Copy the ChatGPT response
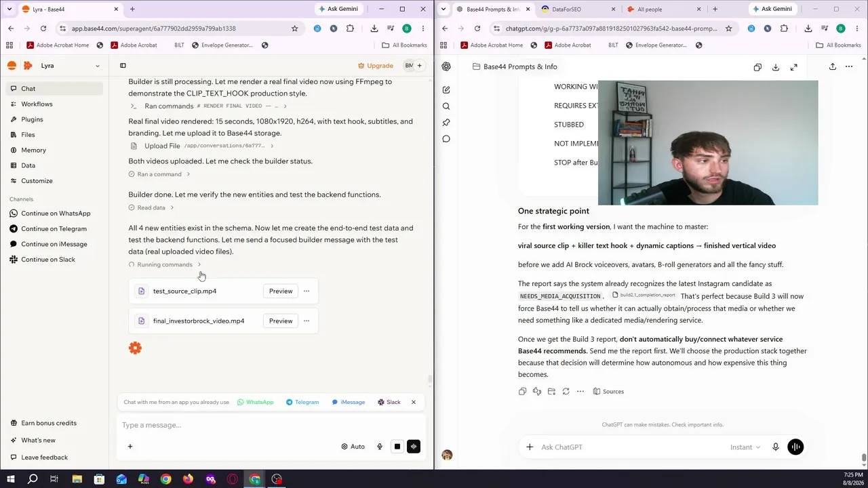The image size is (868, 488). (522, 391)
